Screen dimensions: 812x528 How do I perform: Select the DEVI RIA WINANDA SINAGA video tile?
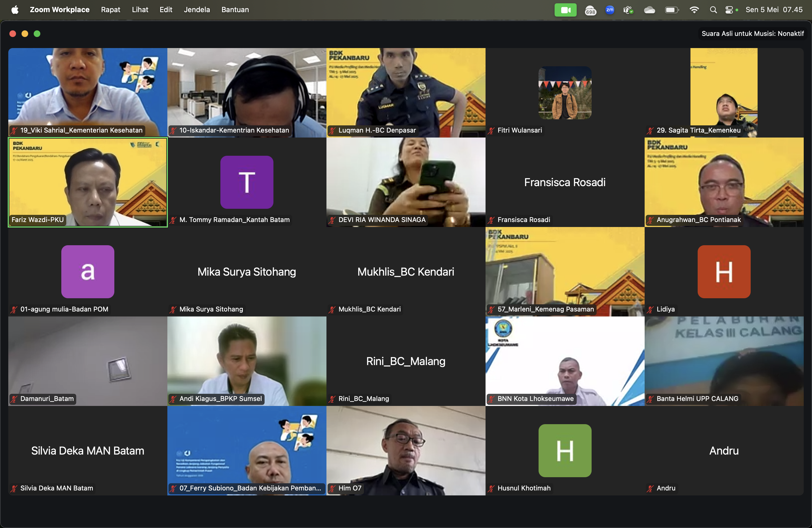pyautogui.click(x=406, y=182)
